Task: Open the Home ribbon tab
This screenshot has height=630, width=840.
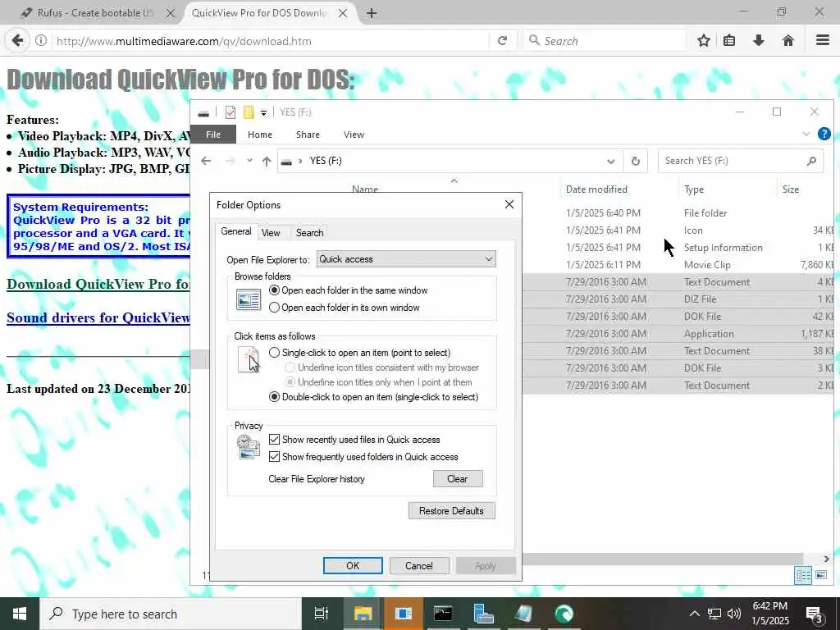Action: coord(260,135)
